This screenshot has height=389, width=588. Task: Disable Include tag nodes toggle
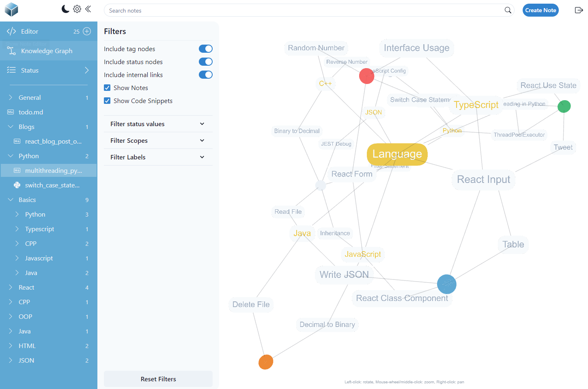click(x=205, y=49)
